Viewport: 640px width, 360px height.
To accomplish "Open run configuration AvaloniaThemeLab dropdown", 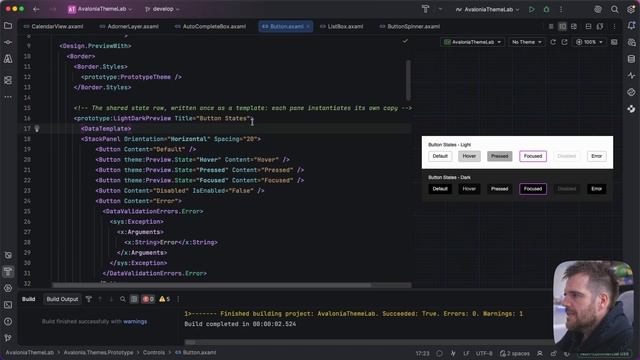I will click(487, 9).
